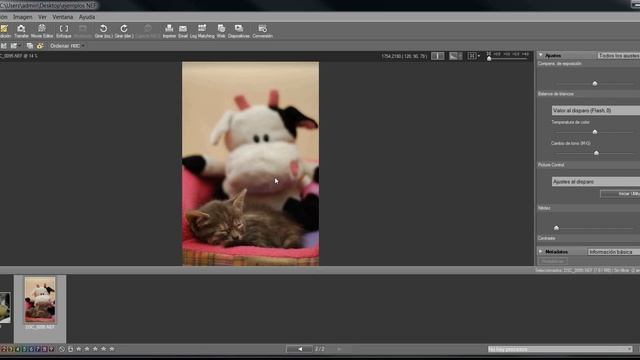Open the Todos los ajustes dropdown
The image size is (640, 360).
tap(619, 56)
